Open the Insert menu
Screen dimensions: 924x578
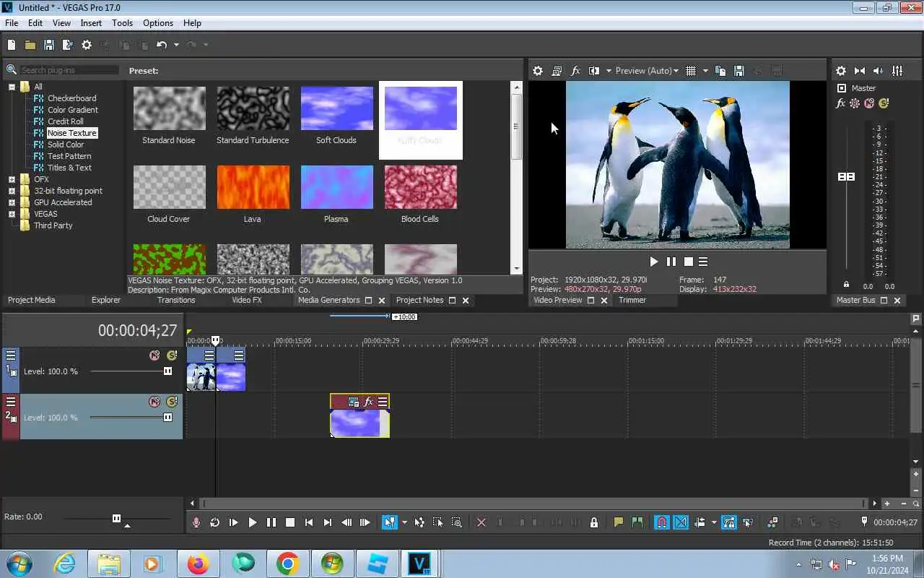91,23
